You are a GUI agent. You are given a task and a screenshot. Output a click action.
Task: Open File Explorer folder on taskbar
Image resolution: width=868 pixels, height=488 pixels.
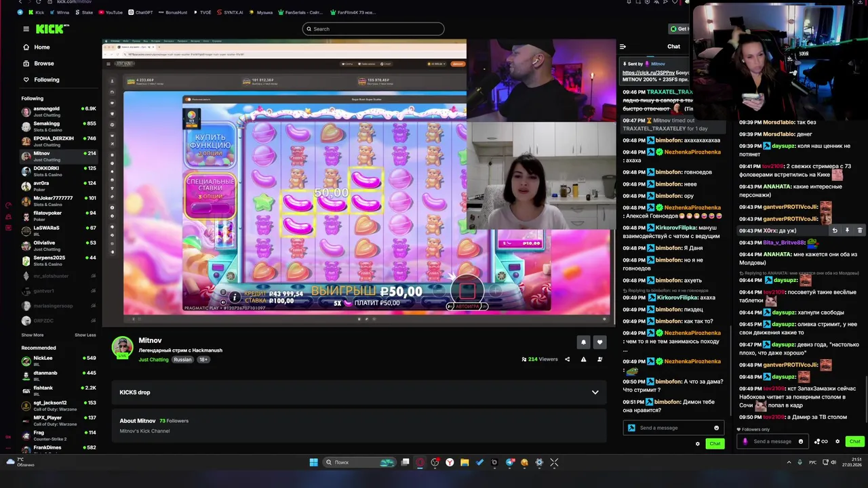click(465, 462)
